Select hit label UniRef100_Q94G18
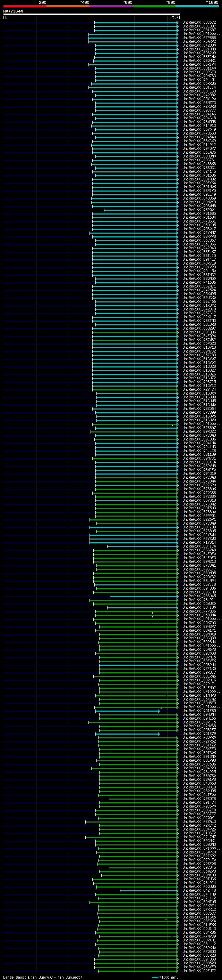Viewport: 222px width, 980px height. point(199,118)
